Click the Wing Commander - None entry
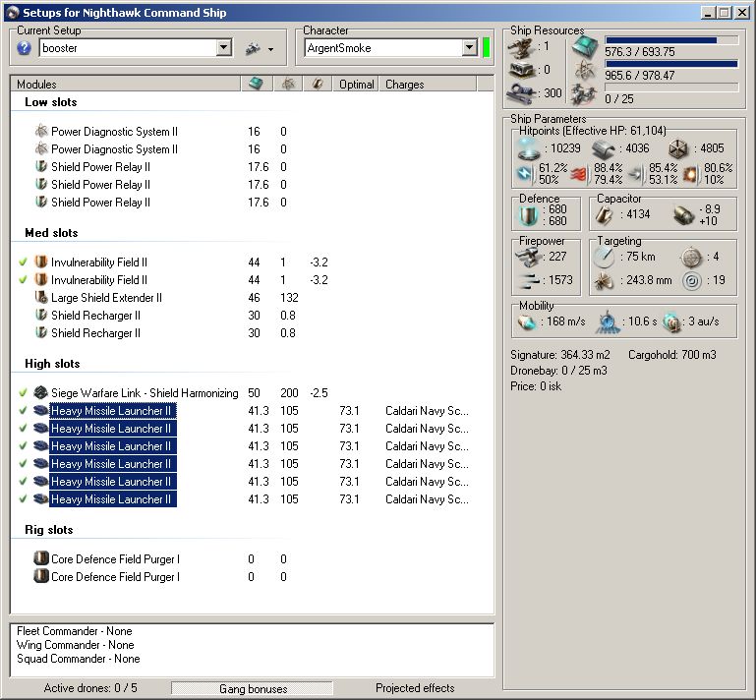The image size is (756, 700). [x=76, y=645]
